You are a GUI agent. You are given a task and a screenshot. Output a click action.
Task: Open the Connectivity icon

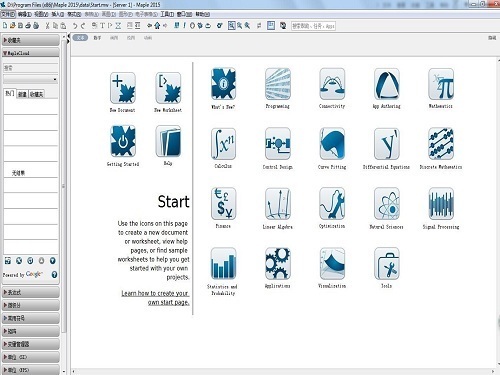pyautogui.click(x=332, y=84)
